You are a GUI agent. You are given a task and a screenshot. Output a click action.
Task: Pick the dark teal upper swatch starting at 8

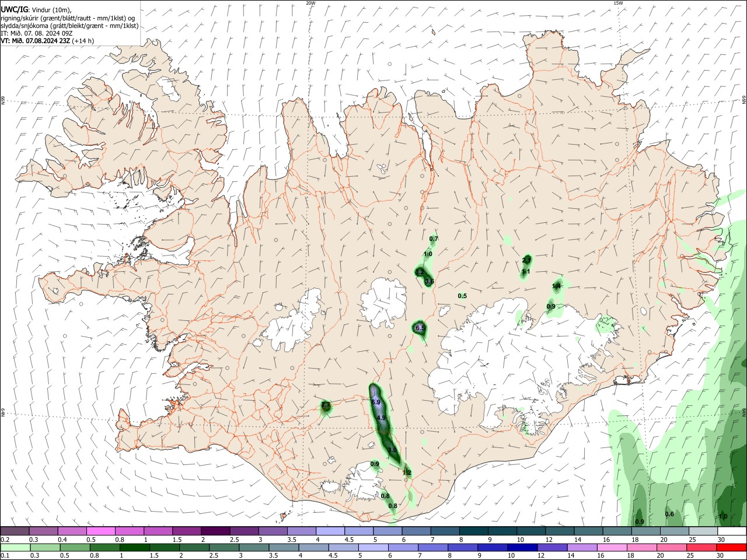point(474,531)
